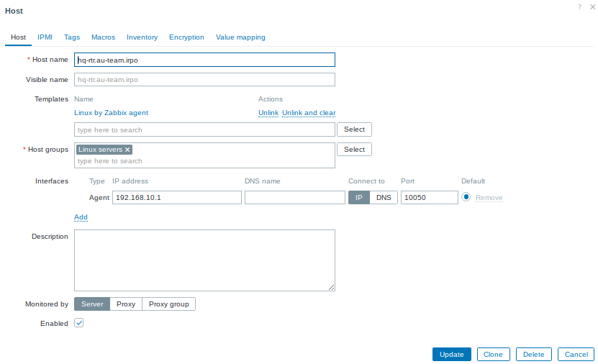The height and width of the screenshot is (364, 598).
Task: Click the templates search field
Action: pos(204,130)
